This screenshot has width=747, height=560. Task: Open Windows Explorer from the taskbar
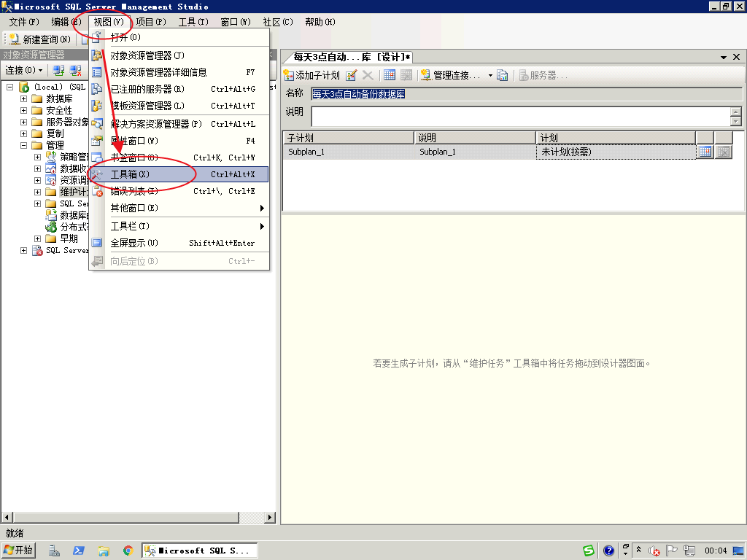(104, 551)
